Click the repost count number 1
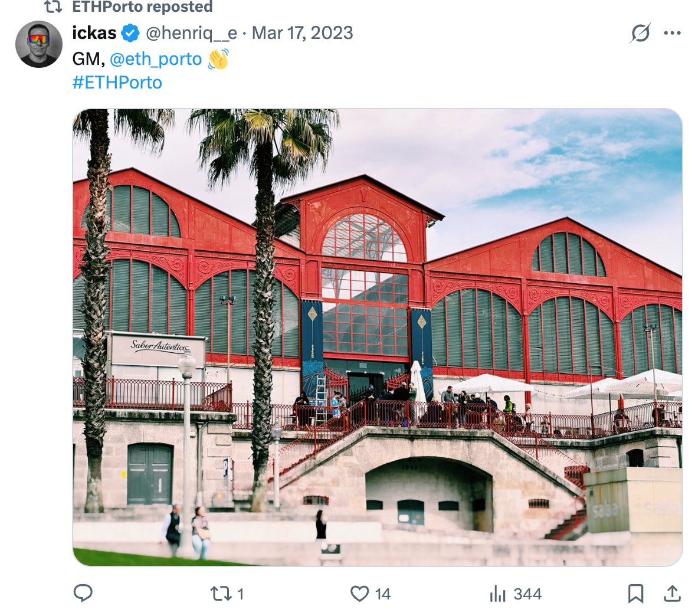 tap(240, 594)
